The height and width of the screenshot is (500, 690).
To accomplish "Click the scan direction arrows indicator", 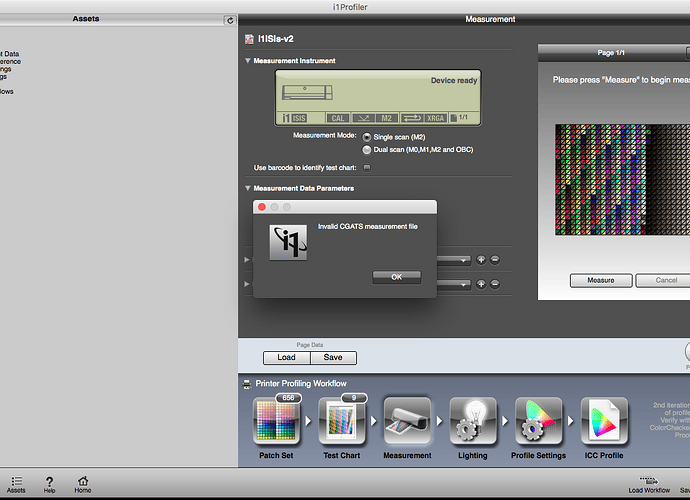I will click(x=412, y=118).
